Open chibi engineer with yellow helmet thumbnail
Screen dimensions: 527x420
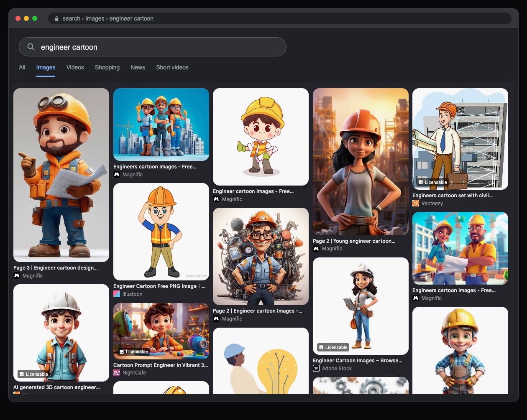[x=261, y=137]
